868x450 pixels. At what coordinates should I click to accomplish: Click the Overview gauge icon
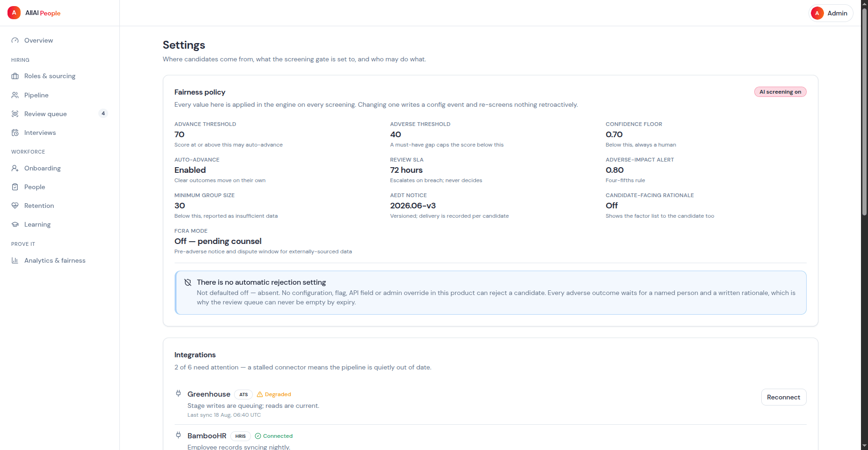pyautogui.click(x=15, y=40)
